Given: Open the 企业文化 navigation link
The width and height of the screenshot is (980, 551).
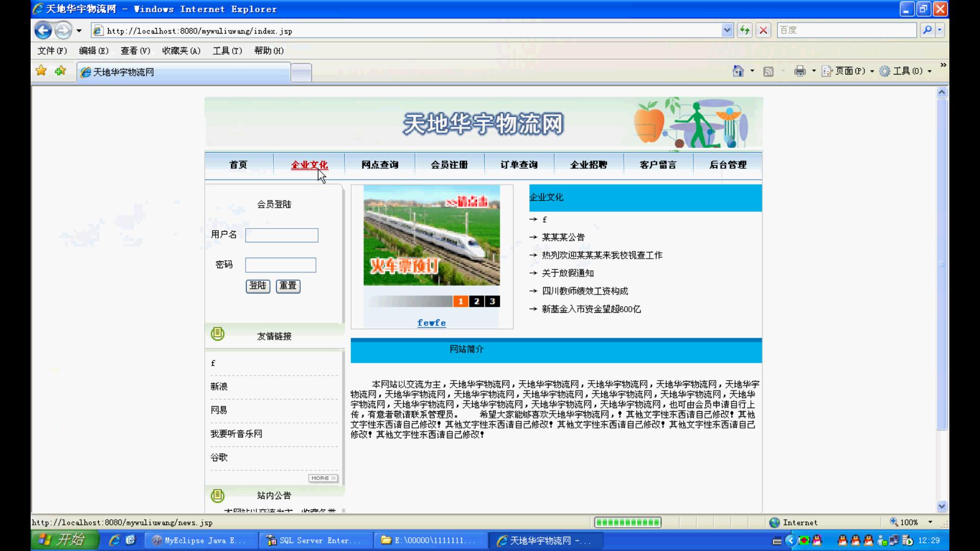Looking at the screenshot, I should point(309,165).
